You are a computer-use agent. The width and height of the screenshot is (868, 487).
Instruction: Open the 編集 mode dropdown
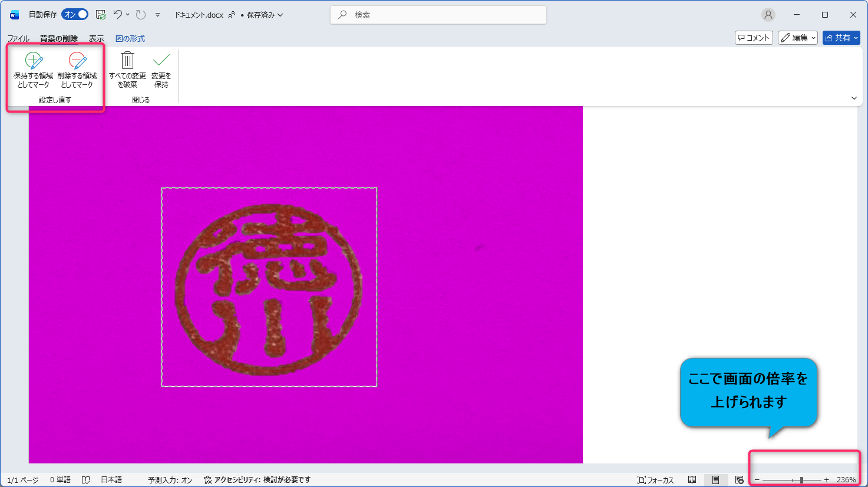click(797, 38)
